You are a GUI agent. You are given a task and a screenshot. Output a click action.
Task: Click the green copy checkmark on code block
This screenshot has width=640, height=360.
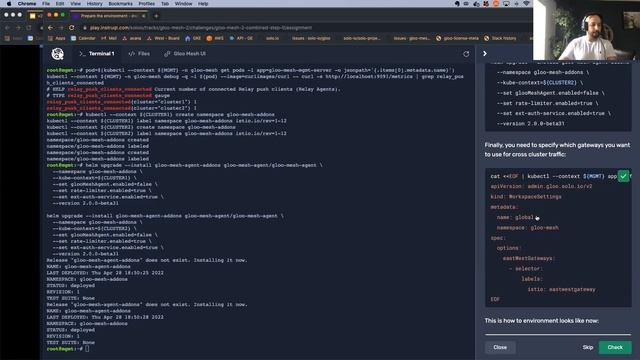coord(623,176)
